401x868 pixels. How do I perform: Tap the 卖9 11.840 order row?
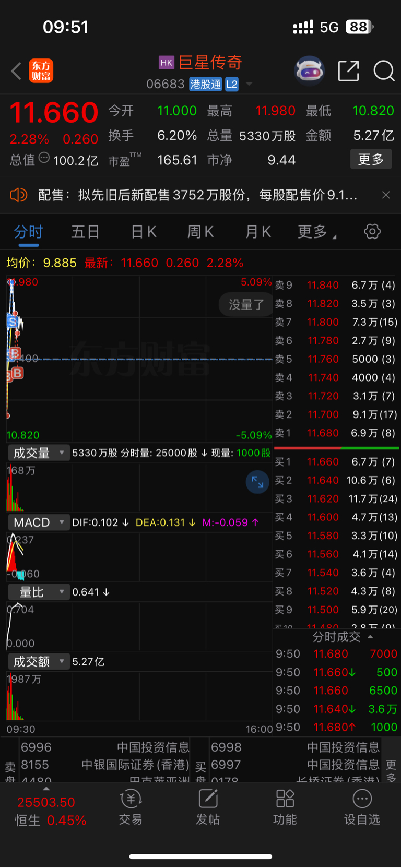pyautogui.click(x=336, y=285)
